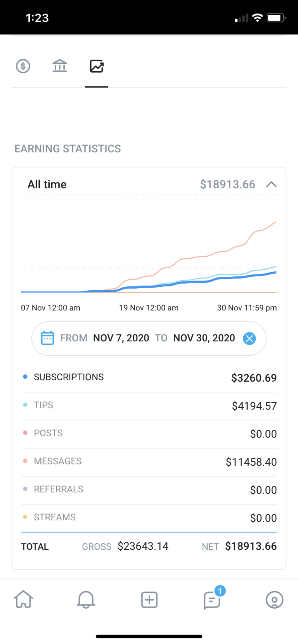Switch to the bank payouts tab
The height and width of the screenshot is (644, 298).
point(60,66)
